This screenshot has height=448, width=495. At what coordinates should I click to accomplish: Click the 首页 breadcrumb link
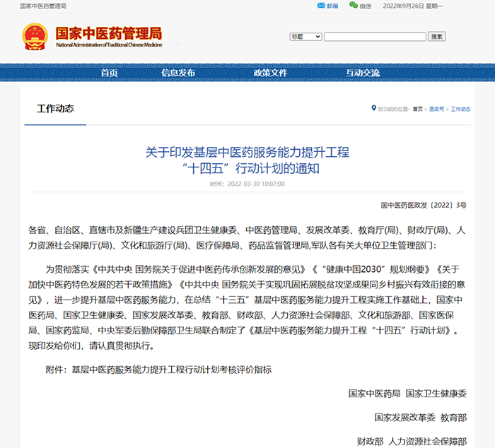click(x=418, y=109)
